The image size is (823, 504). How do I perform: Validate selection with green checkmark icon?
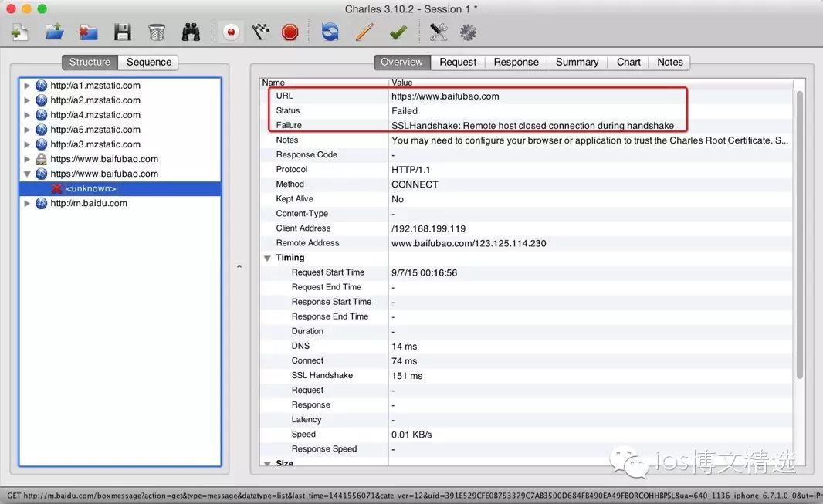tap(398, 32)
